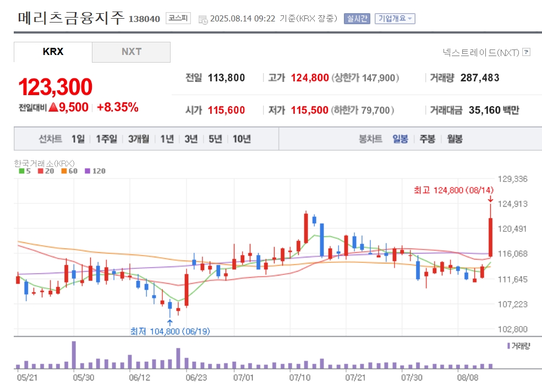Click the red up-triangle change indicator
Viewport: 542px width, 392px height.
53,107
